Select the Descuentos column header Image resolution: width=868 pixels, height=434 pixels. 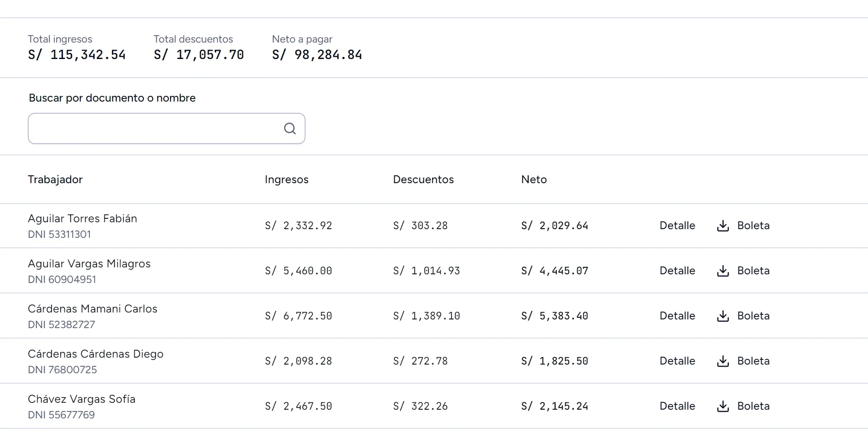pos(423,180)
